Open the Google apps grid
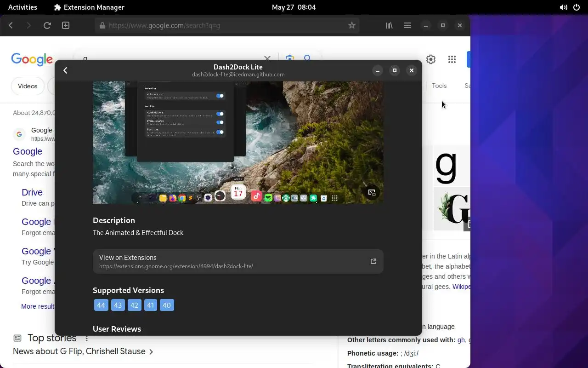The height and width of the screenshot is (368, 588). [452, 59]
